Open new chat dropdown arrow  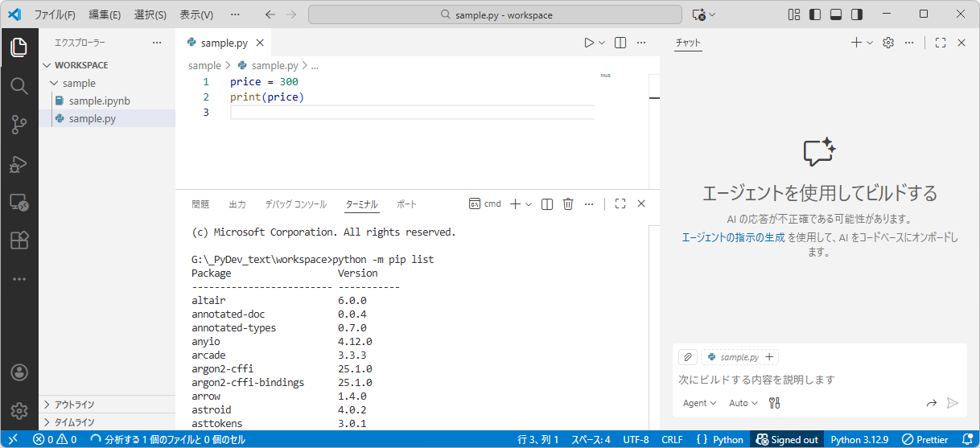pyautogui.click(x=870, y=43)
